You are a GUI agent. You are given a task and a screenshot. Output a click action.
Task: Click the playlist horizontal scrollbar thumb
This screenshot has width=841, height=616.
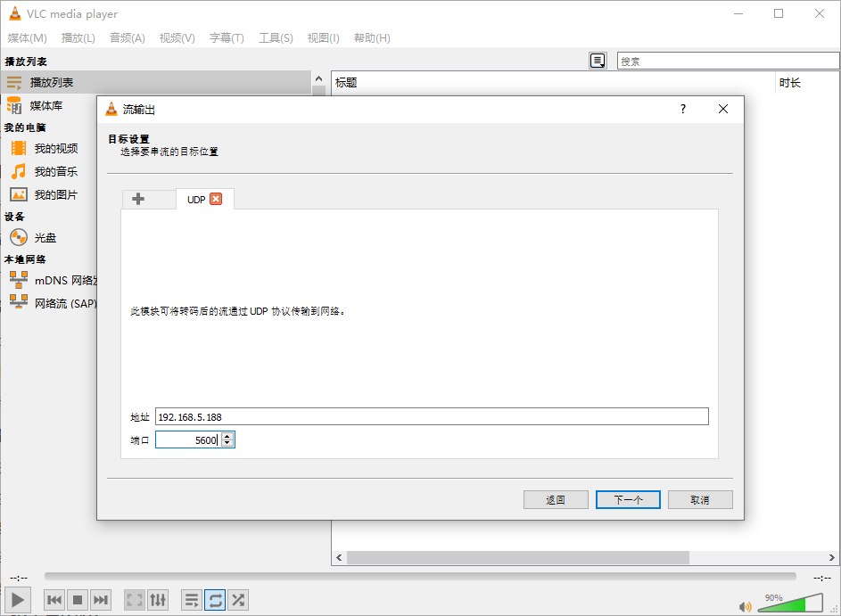[517, 557]
